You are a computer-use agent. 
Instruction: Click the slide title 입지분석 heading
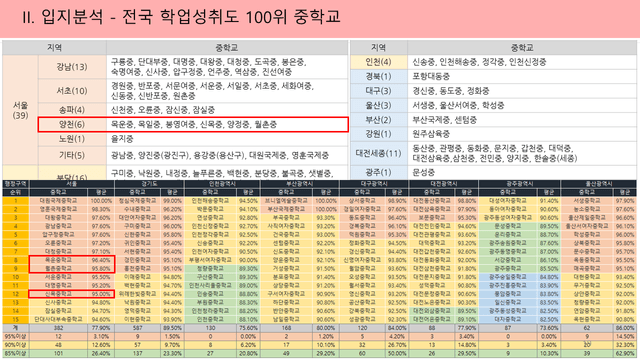[x=181, y=17]
